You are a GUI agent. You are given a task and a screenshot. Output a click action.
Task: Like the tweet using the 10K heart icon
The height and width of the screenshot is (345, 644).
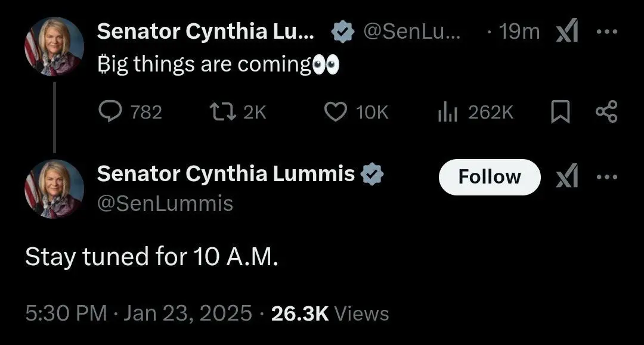pyautogui.click(x=336, y=111)
